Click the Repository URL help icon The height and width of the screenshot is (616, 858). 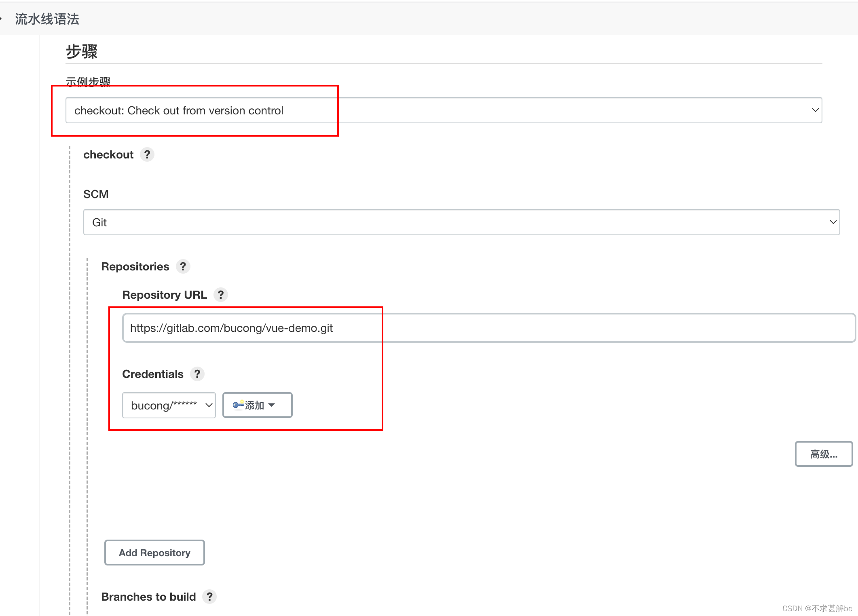[221, 295]
